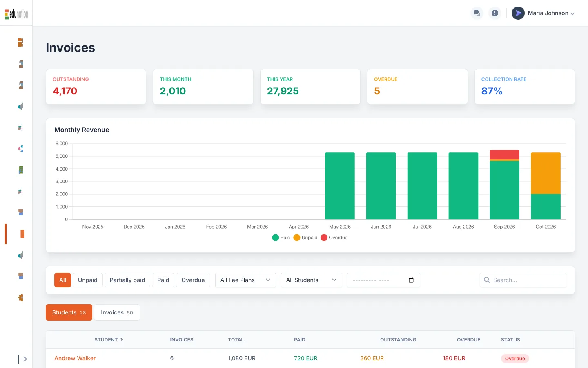Image resolution: width=588 pixels, height=368 pixels.
Task: Click the orange unpaid segment of Oct 2026 bar
Action: pyautogui.click(x=546, y=173)
